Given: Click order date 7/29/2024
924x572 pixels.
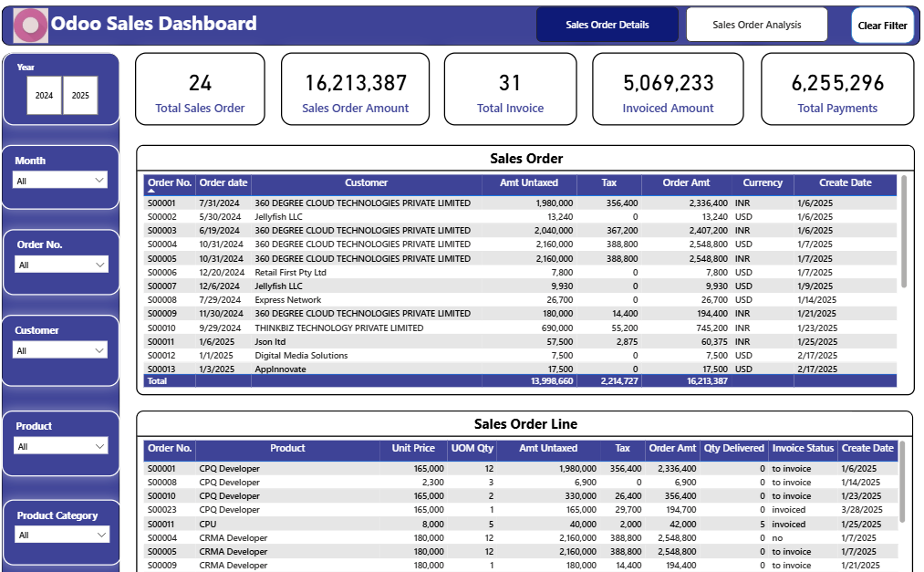Looking at the screenshot, I should 220,300.
